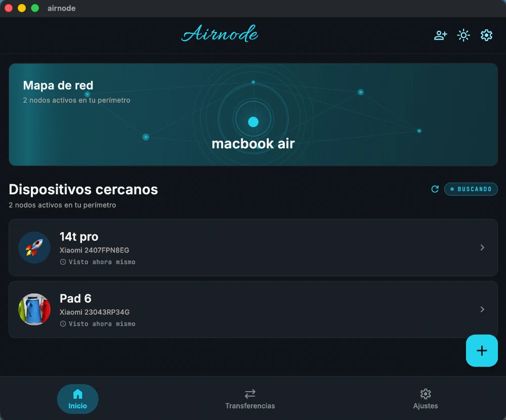Click the Pad 6 kettle avatar
The width and height of the screenshot is (506, 420).
(34, 309)
